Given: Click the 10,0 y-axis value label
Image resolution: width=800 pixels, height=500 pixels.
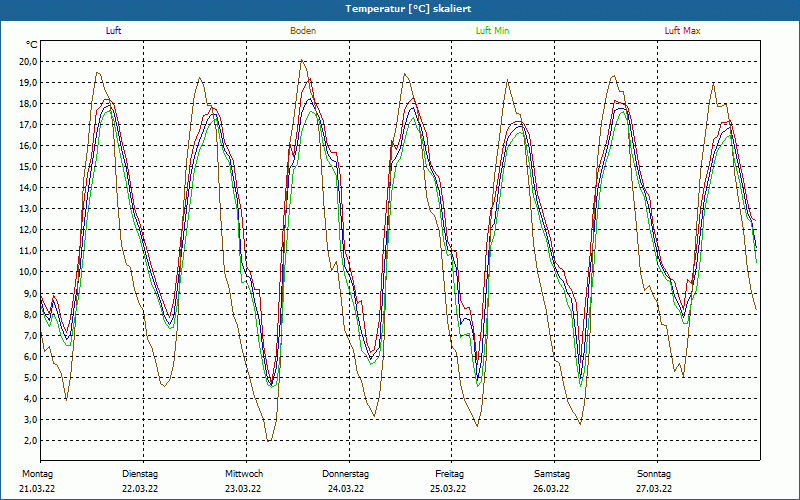Looking at the screenshot, I should click(28, 271).
